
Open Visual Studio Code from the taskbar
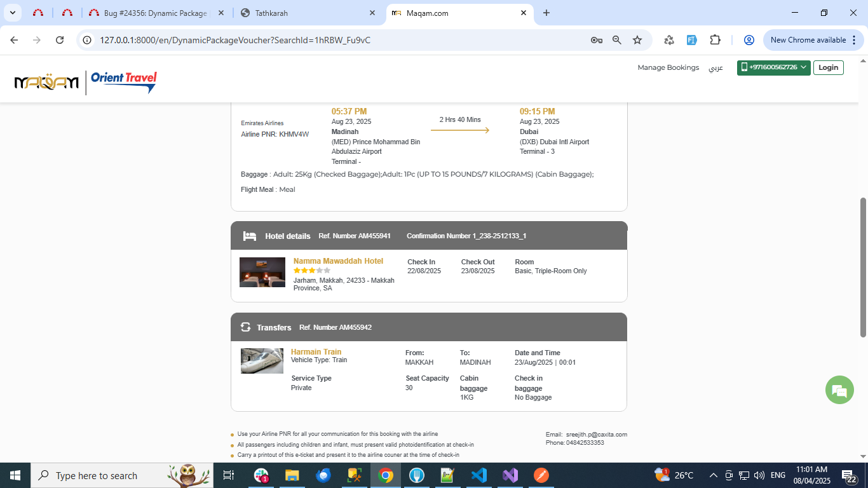pos(478,475)
